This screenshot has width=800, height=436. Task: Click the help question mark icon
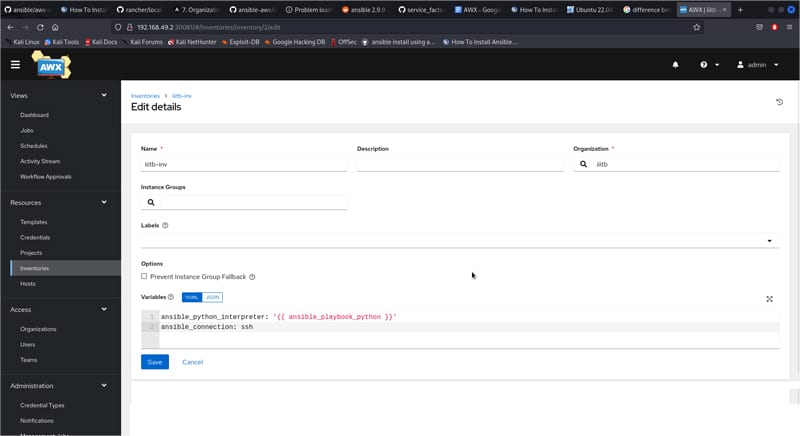coord(704,64)
